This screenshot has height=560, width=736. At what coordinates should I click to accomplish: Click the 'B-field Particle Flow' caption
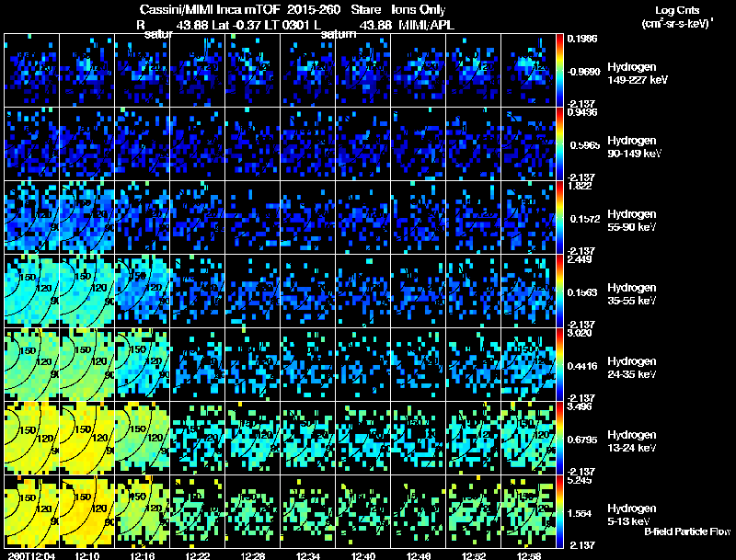(687, 531)
